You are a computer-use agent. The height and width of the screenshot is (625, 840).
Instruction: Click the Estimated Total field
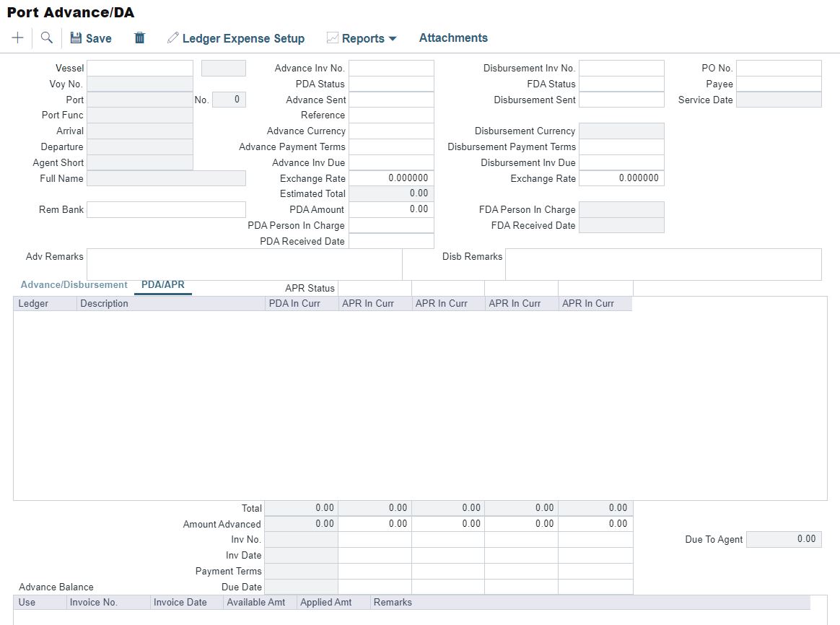(391, 193)
